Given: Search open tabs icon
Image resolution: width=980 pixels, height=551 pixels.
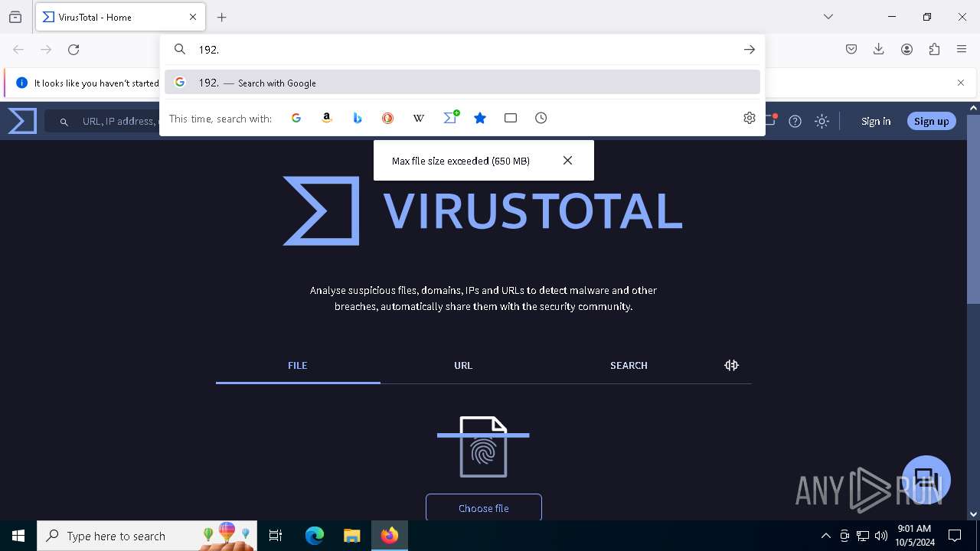Looking at the screenshot, I should [x=511, y=118].
